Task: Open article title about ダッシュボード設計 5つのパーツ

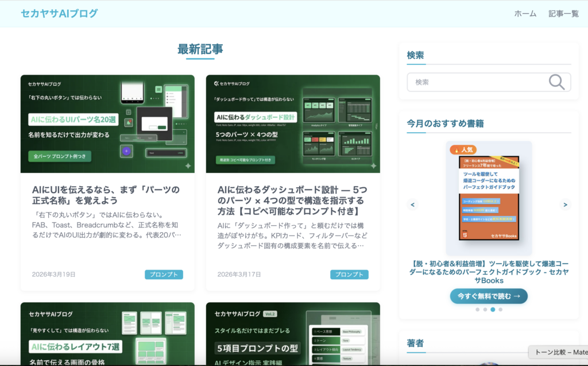Action: tap(291, 201)
